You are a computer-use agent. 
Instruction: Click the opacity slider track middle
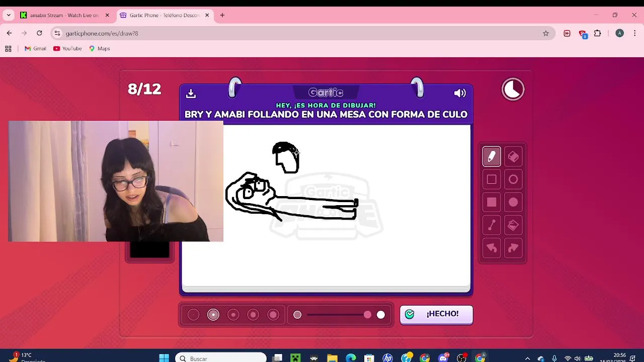point(337,315)
